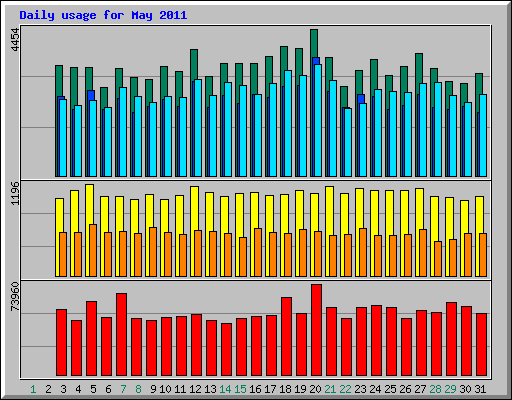Click the cyan bar for day 4
This screenshot has width=512, height=400.
(78, 141)
